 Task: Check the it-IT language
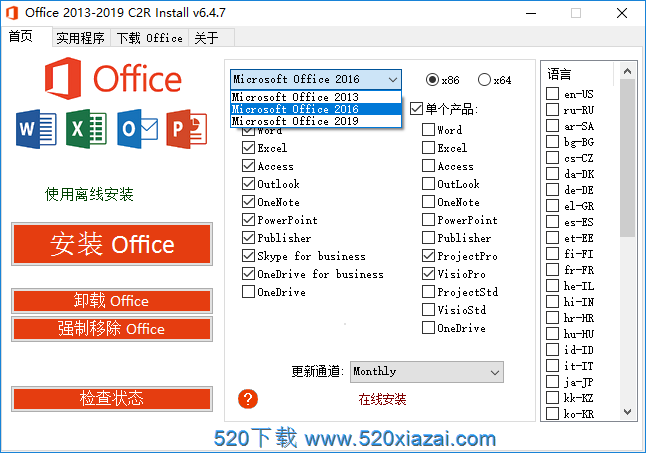[552, 365]
